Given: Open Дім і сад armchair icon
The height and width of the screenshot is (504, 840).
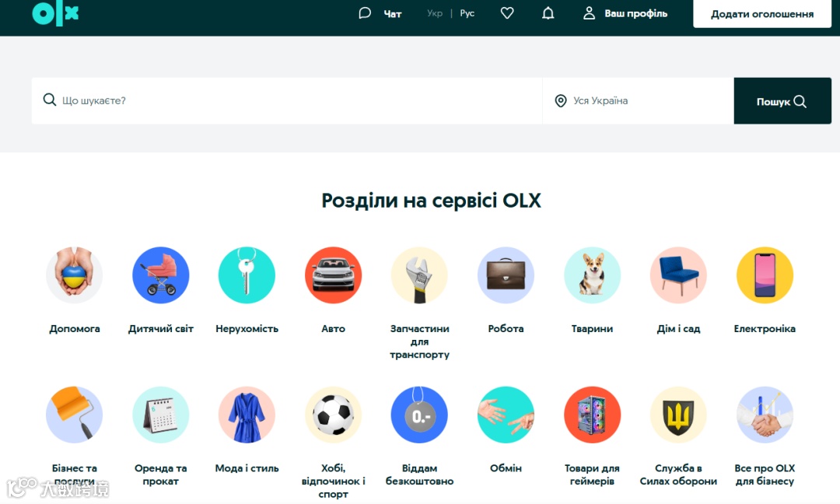Looking at the screenshot, I should point(678,275).
